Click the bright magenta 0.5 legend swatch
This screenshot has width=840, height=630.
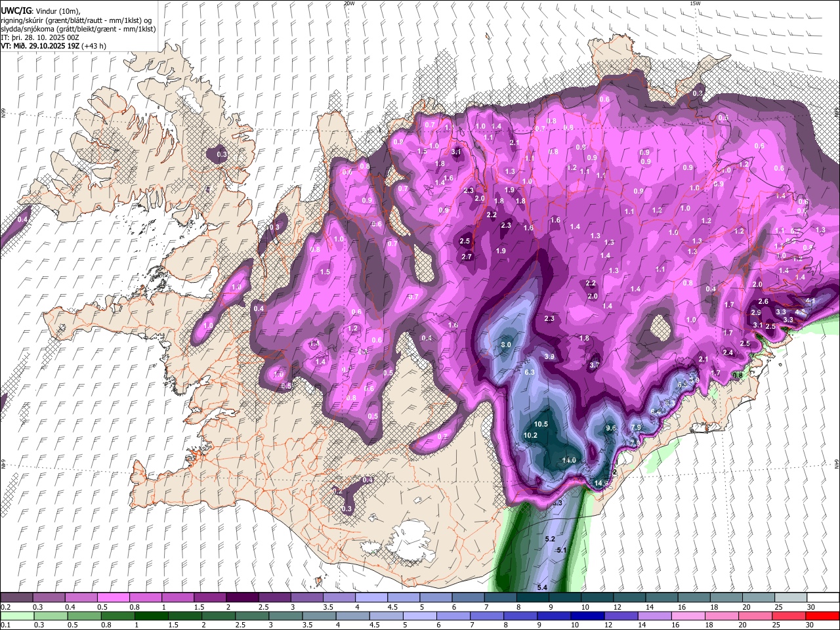113,598
